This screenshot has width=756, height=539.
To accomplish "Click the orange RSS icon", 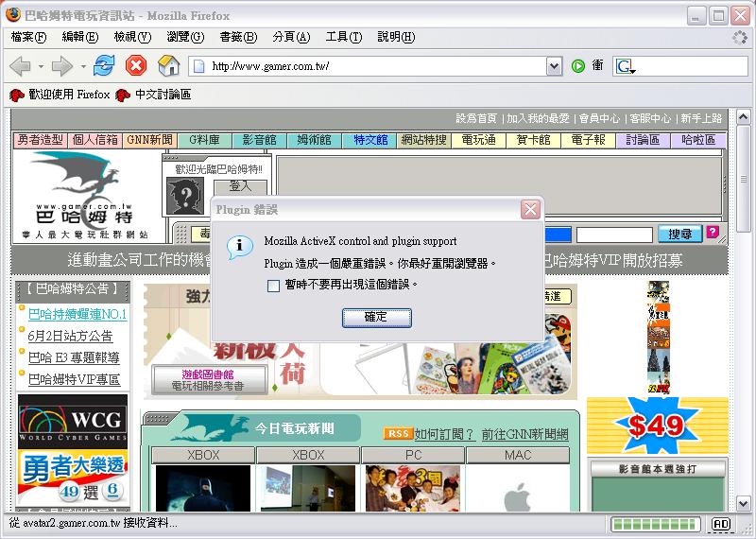I will [398, 433].
